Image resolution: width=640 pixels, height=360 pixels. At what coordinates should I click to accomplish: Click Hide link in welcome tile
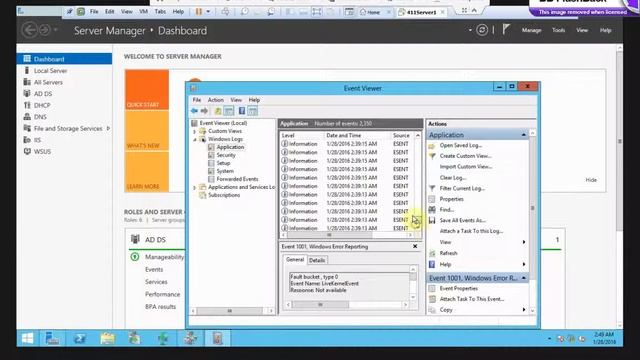tap(591, 180)
